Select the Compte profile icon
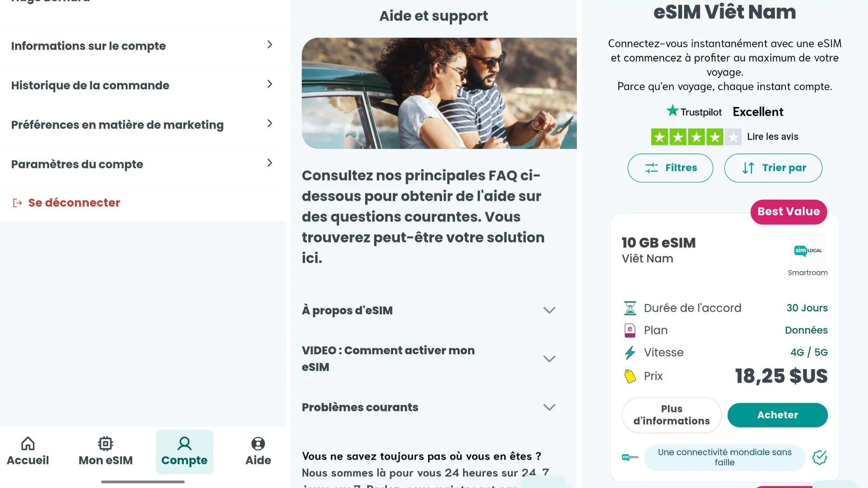Image resolution: width=868 pixels, height=488 pixels. click(x=184, y=444)
